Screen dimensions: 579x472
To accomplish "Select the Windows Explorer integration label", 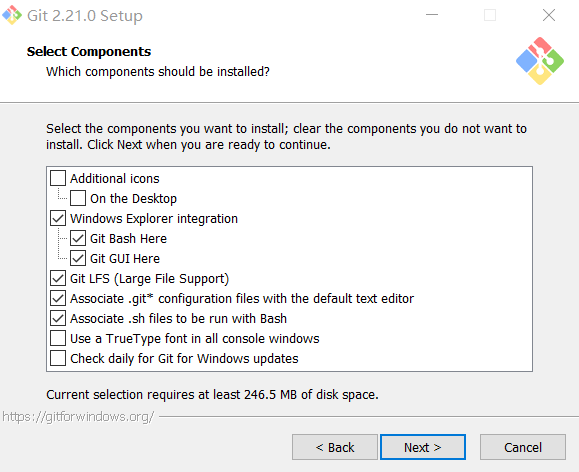I will click(x=154, y=219).
